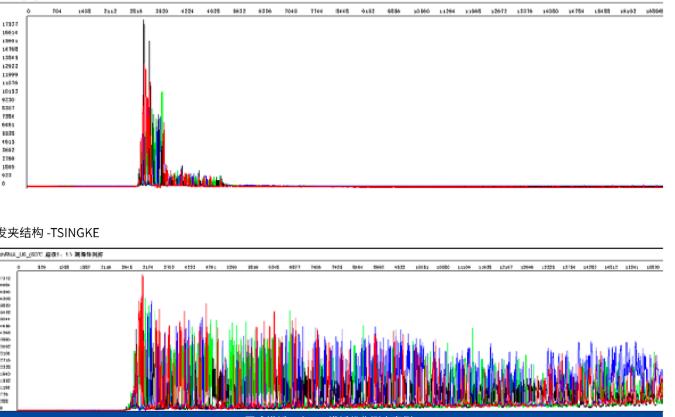Viewport: 675px width, 417px height.
Task: Click the top y-axis maximum value '17327'
Action: [x=9, y=23]
